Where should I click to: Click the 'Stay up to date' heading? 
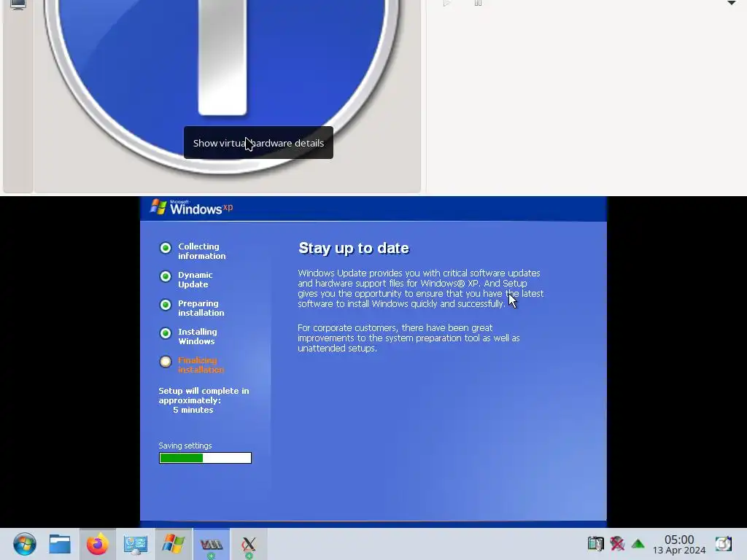tap(354, 248)
